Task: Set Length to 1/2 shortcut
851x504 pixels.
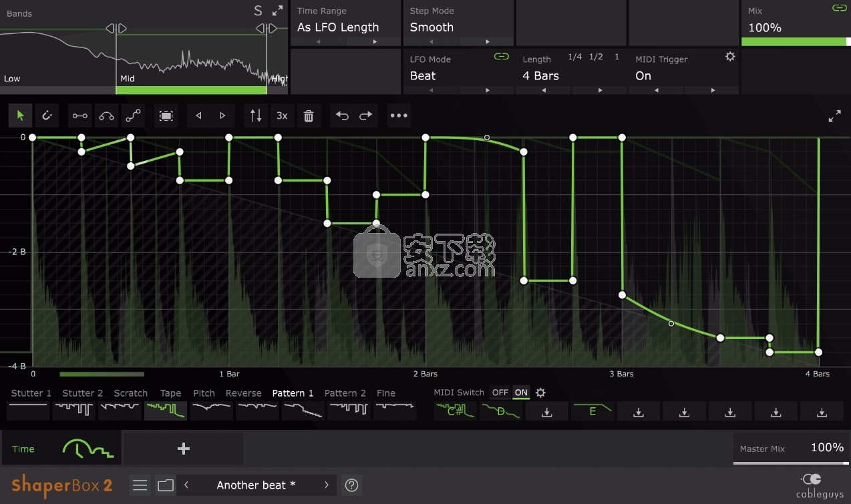Action: click(x=596, y=57)
